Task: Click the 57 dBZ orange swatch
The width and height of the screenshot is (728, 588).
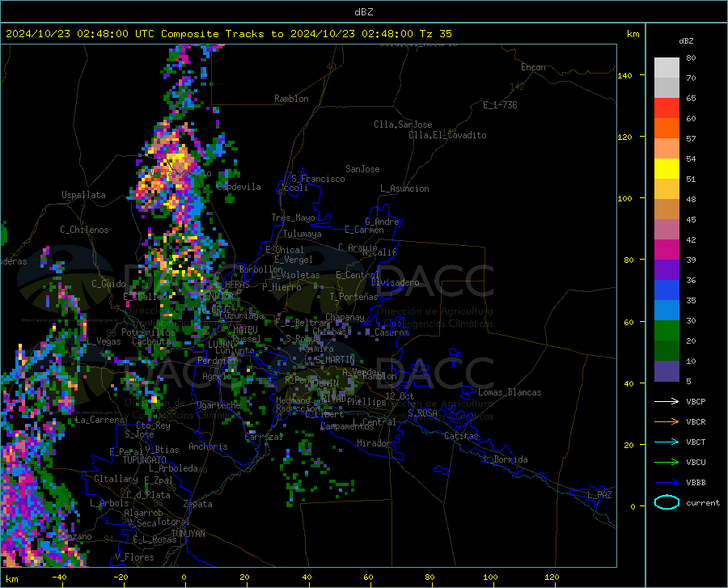Action: click(667, 129)
